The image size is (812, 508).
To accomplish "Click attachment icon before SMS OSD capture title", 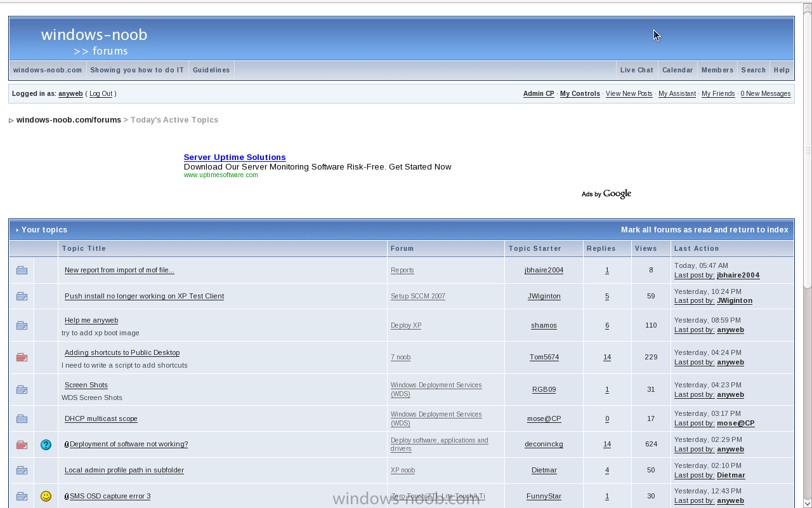I will pos(67,497).
